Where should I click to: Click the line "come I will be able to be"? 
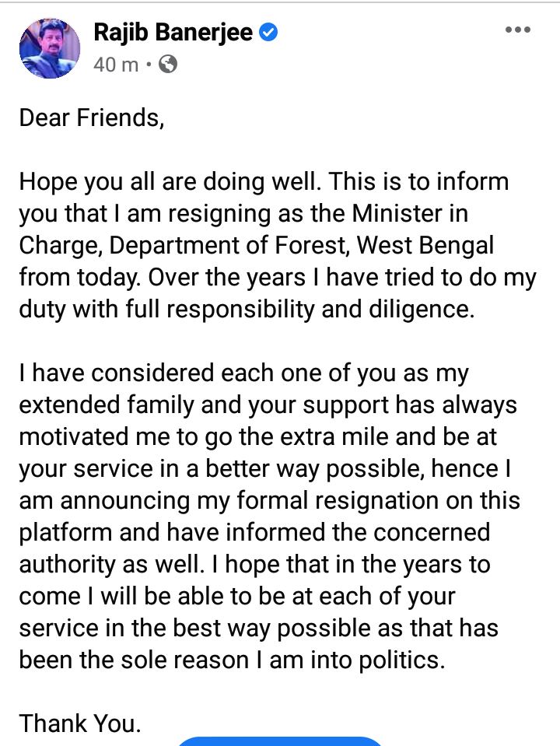237,596
